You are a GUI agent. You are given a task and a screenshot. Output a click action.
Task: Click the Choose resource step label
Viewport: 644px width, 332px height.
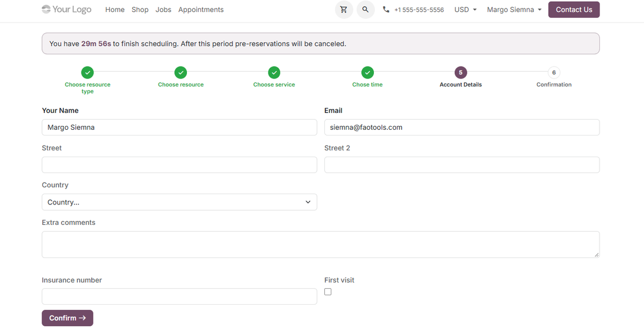click(181, 84)
